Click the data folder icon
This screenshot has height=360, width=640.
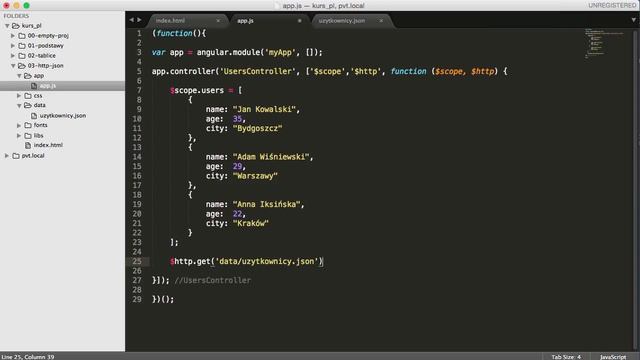click(x=28, y=106)
